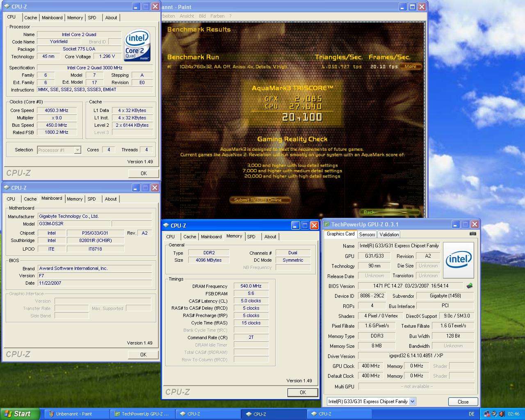Image resolution: width=525 pixels, height=420 pixels.
Task: Open Memory tab in top CPU-Z window
Action: [x=75, y=18]
